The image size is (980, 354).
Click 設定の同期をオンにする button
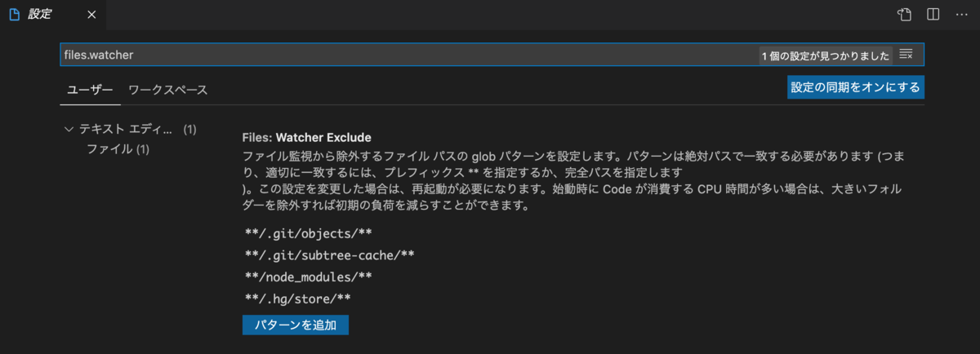click(856, 87)
